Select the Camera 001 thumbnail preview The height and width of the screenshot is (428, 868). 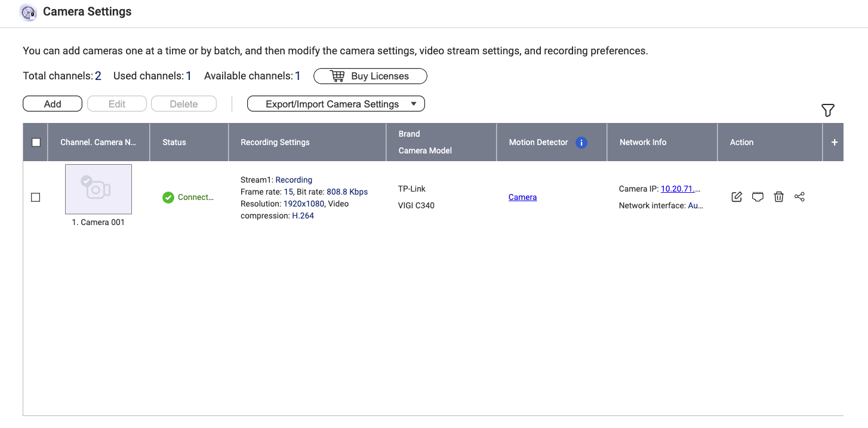99,189
